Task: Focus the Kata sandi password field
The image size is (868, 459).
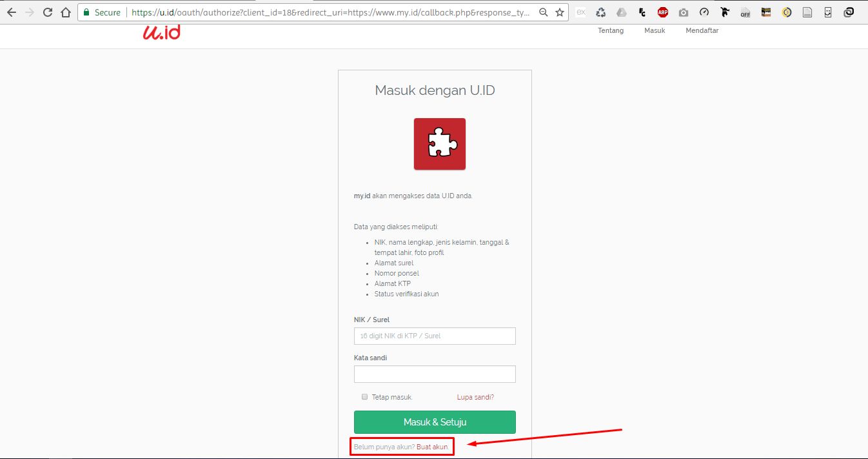Action: point(435,374)
